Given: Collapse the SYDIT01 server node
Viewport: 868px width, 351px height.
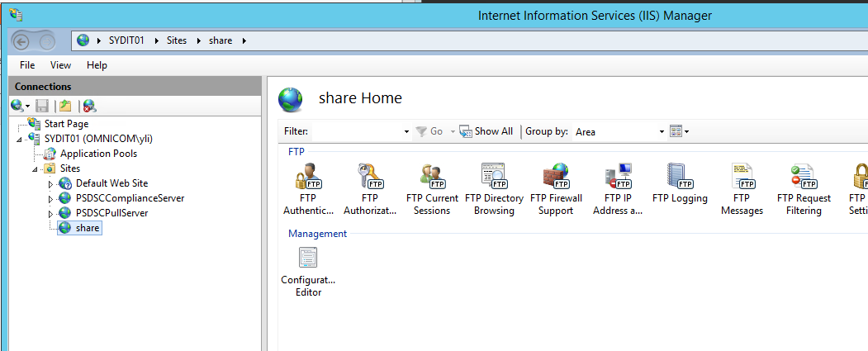Looking at the screenshot, I should (20, 140).
